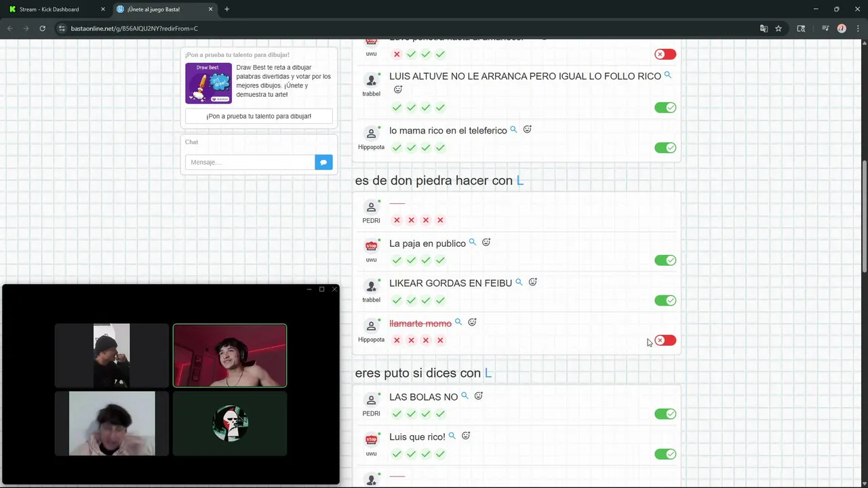Select bottom-left webcam tile in call window

(111, 424)
